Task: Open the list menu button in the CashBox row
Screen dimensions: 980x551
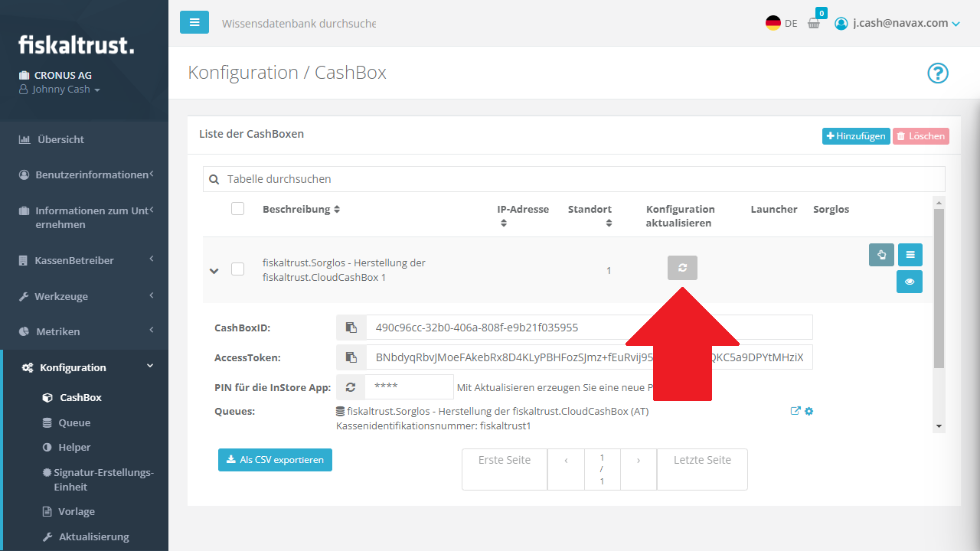Action: [910, 255]
